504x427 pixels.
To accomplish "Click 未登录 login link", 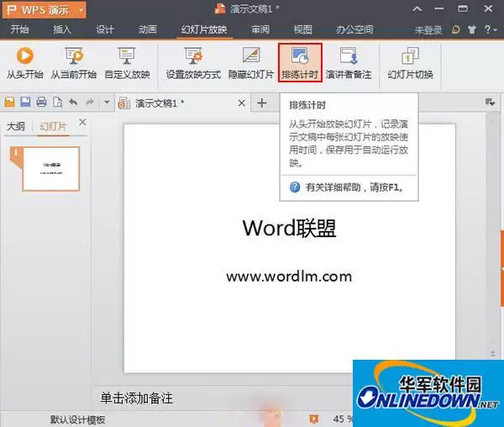I will [x=428, y=30].
